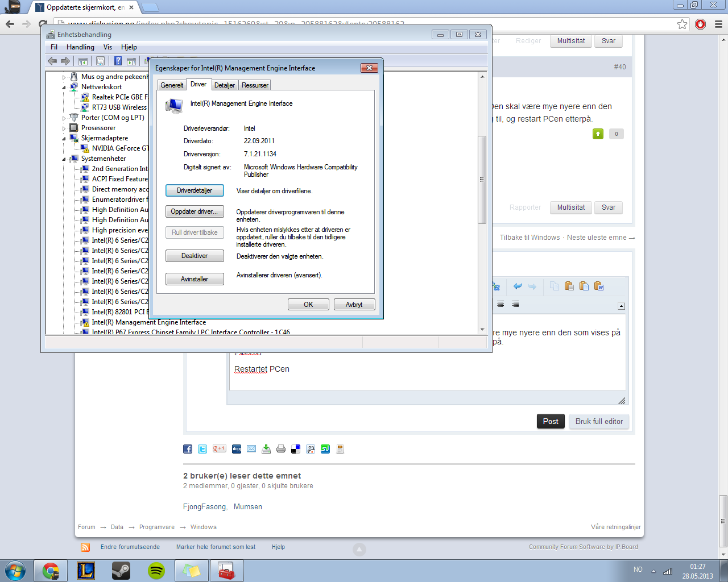This screenshot has width=728, height=582.
Task: Click align center icon in reply editor
Action: 500,304
